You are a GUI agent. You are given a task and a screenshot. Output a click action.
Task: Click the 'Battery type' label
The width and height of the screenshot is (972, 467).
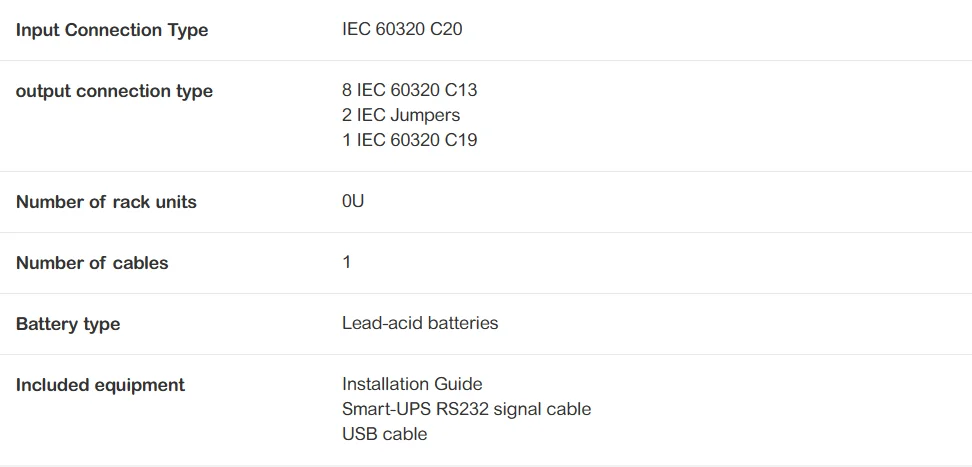point(68,324)
